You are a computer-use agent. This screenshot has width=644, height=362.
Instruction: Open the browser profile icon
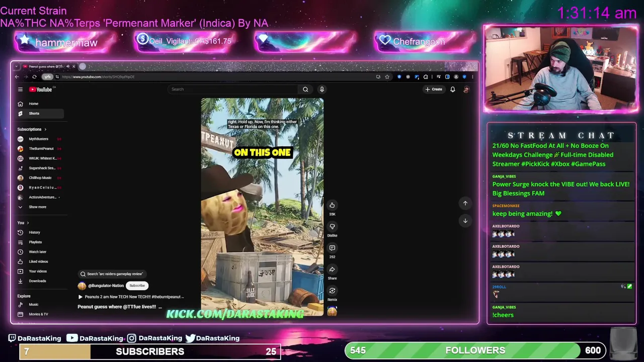456,77
